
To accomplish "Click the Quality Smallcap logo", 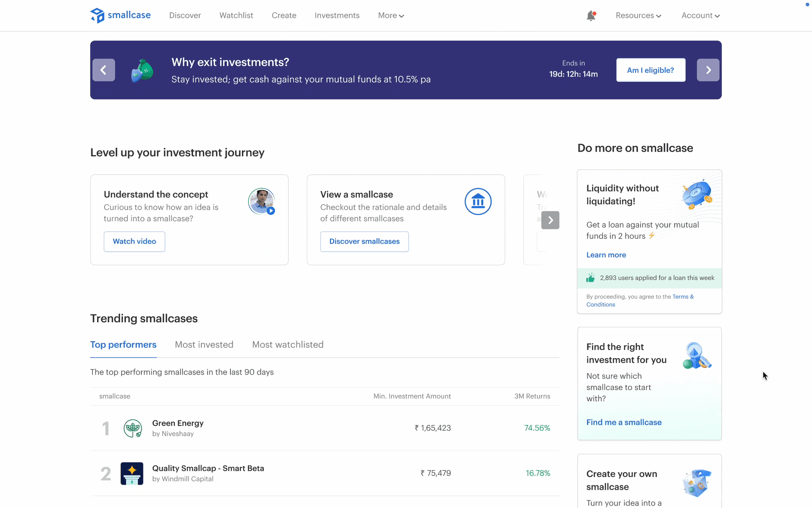I will pyautogui.click(x=132, y=473).
